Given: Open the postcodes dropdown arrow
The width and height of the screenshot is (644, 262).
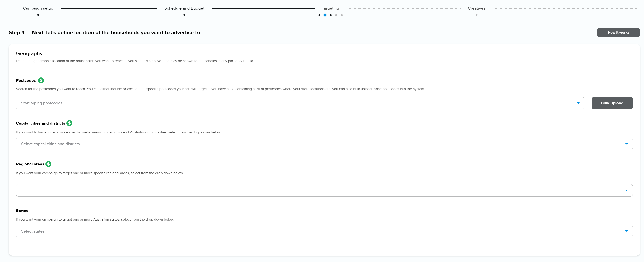Looking at the screenshot, I should click(578, 103).
